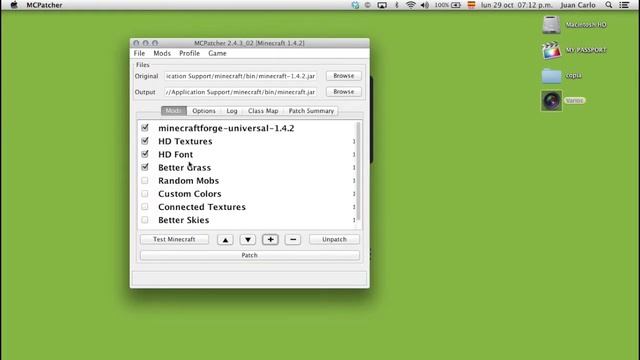Switch to the Options tab
The image size is (640, 360).
click(204, 111)
